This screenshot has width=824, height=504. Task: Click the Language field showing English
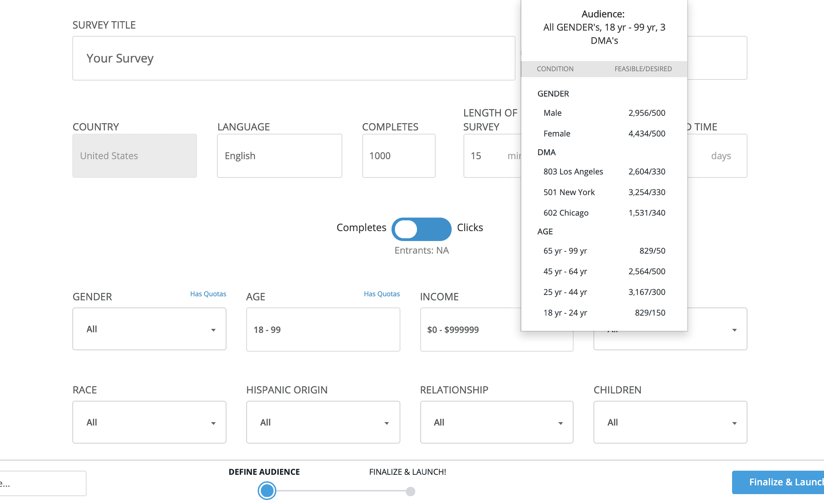[280, 156]
